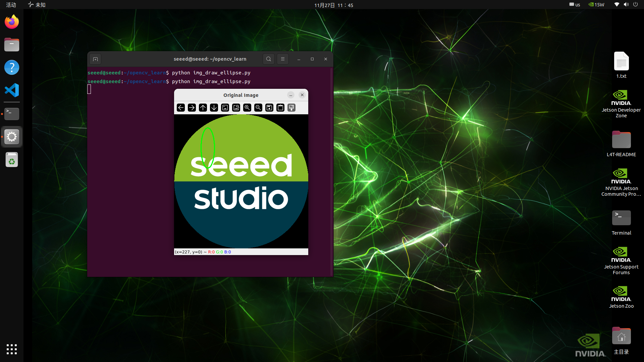Viewport: 644px width, 362px height.
Task: Select the Jetson Developer Zone shortcut
Action: click(621, 104)
